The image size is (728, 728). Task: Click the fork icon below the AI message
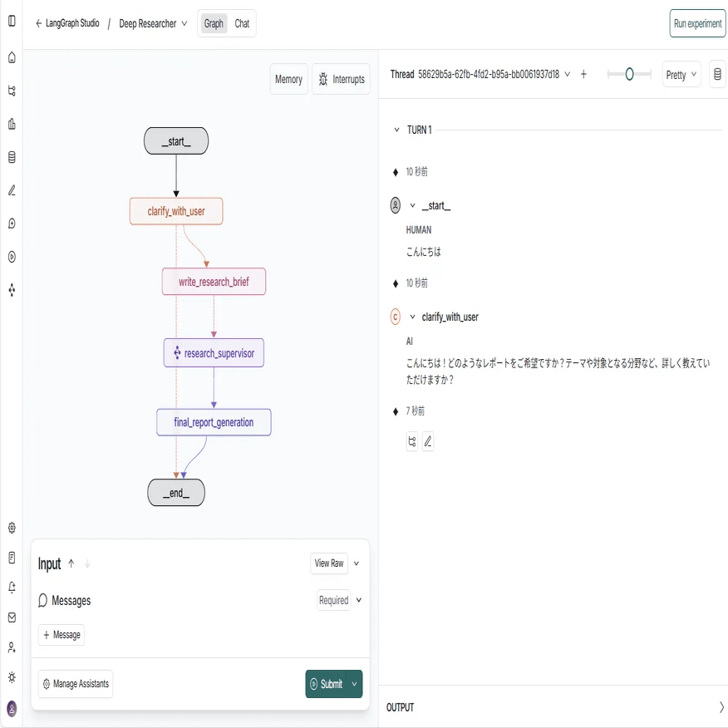click(x=412, y=442)
